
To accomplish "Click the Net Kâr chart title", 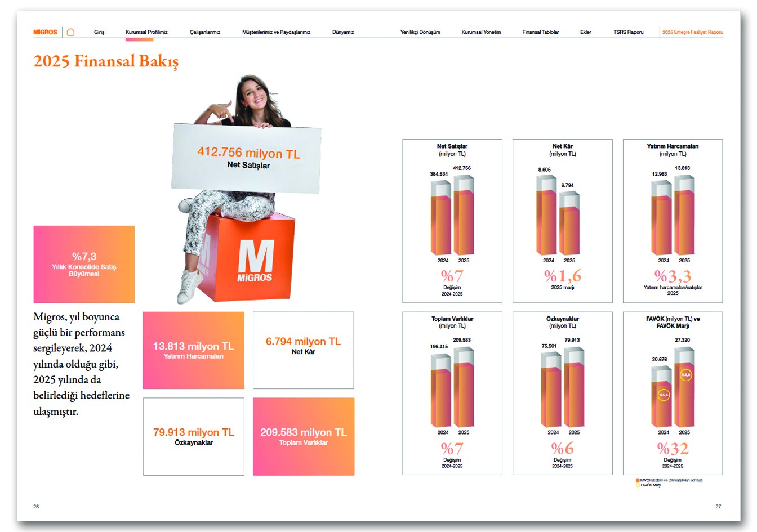I will coord(563,146).
